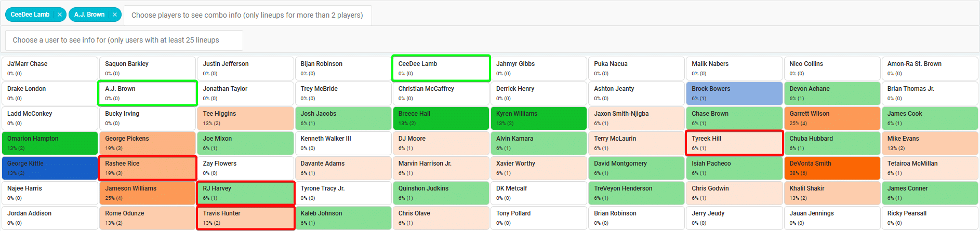Click the George Kittle blue cell
Image resolution: width=980 pixels, height=231 pixels.
click(49, 168)
